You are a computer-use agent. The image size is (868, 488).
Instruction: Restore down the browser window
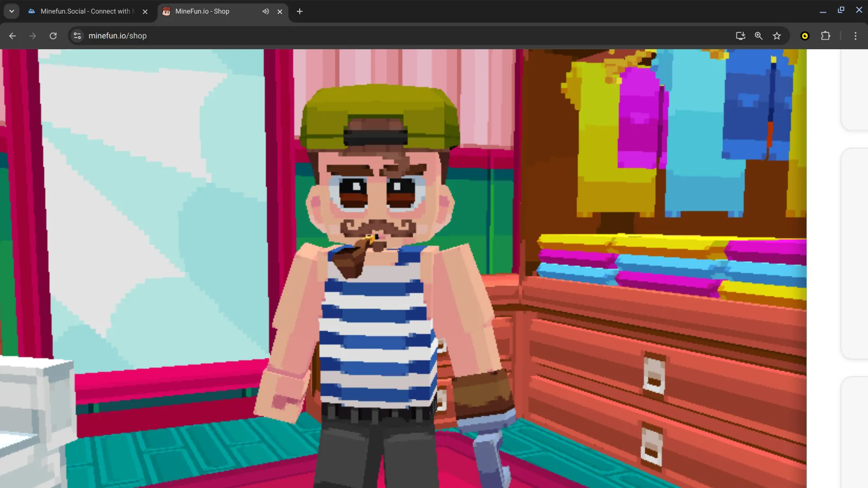click(x=841, y=10)
